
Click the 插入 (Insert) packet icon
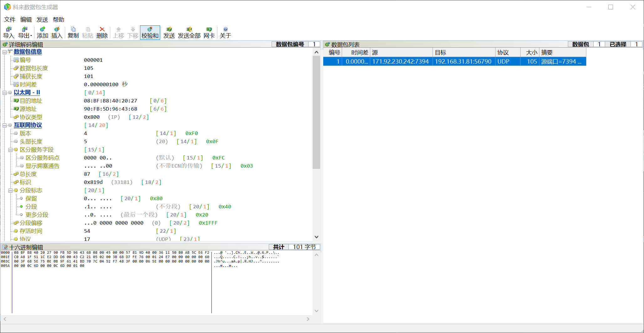point(57,33)
